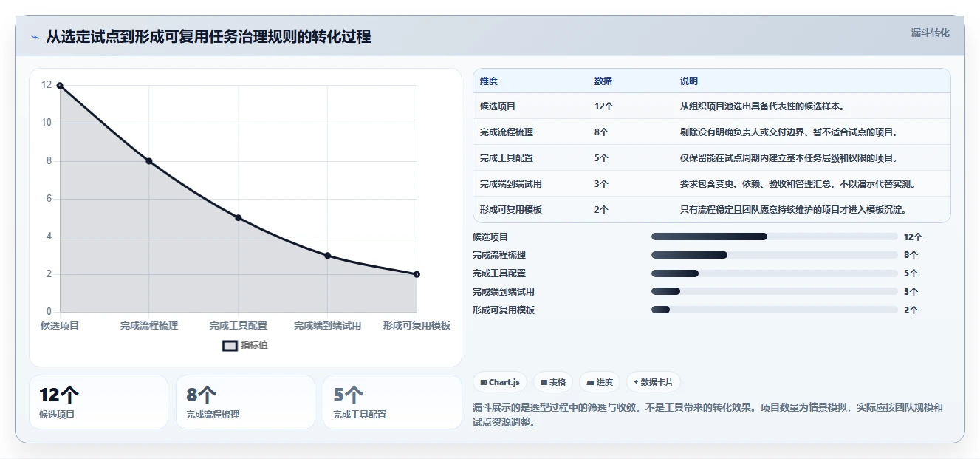Click the 候选项目 progress bar

pyautogui.click(x=774, y=237)
